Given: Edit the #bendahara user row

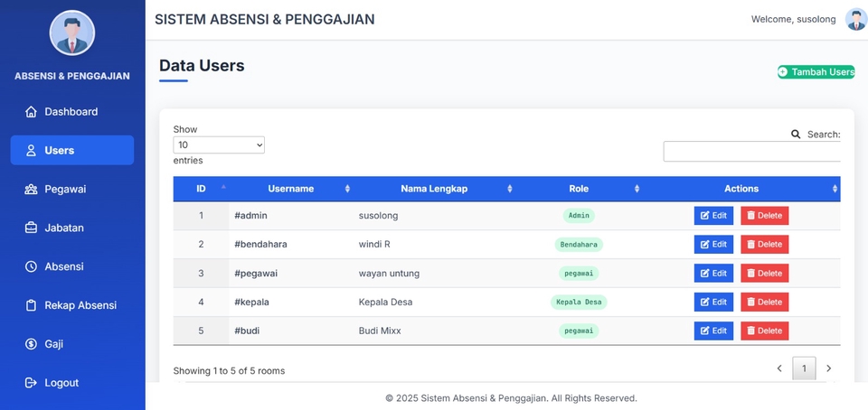Looking at the screenshot, I should click(x=713, y=245).
